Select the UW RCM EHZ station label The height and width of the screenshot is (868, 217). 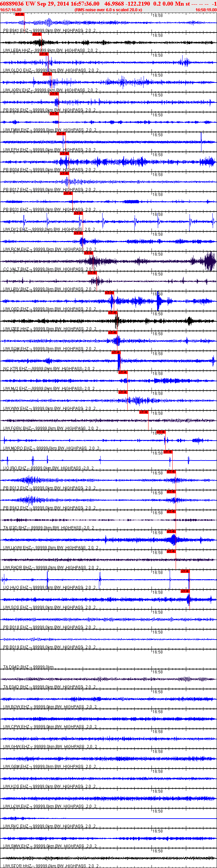50,249
